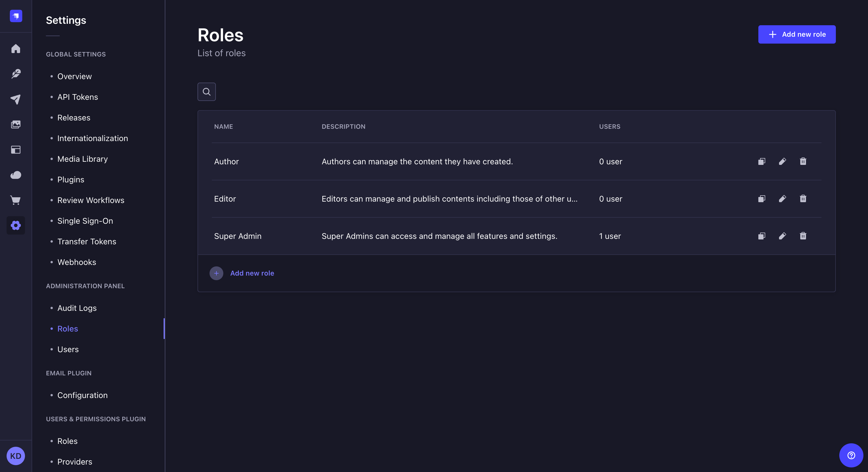Select Users under Administration Panel
The width and height of the screenshot is (868, 472).
click(68, 349)
